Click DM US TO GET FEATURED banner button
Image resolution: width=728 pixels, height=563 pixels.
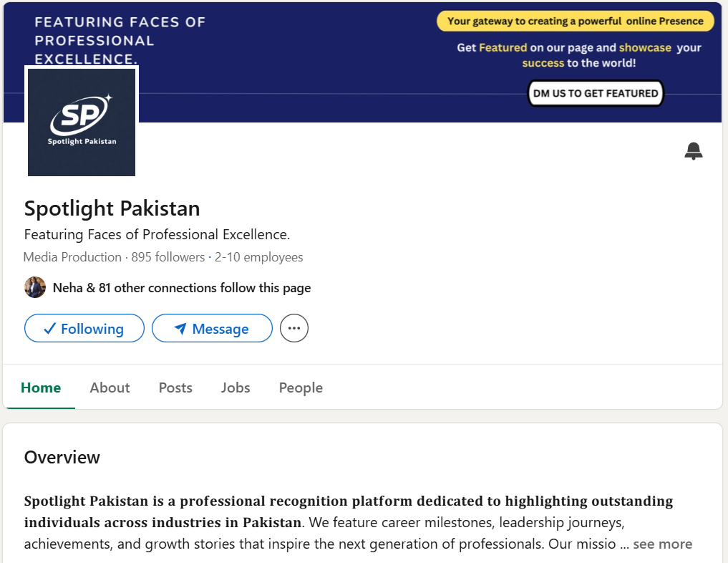coord(596,93)
